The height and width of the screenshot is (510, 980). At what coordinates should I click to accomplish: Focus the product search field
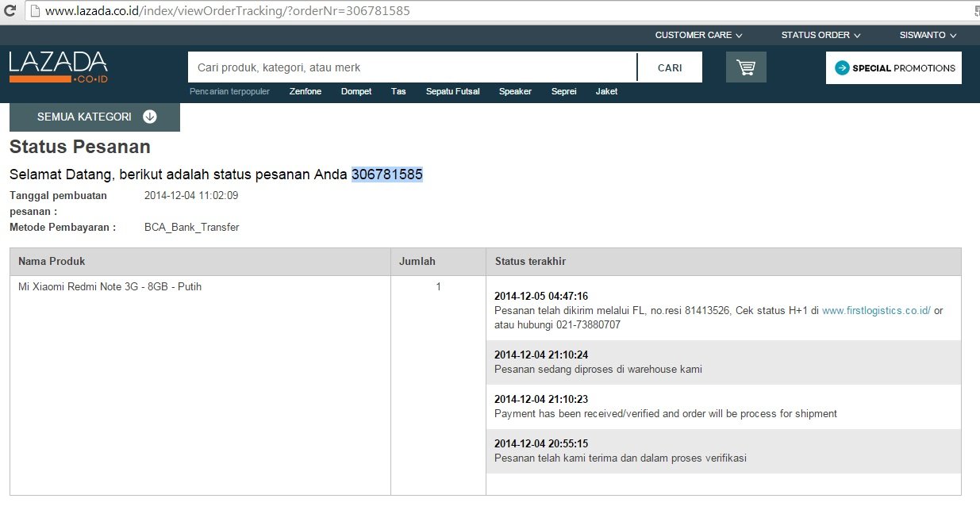coord(412,67)
